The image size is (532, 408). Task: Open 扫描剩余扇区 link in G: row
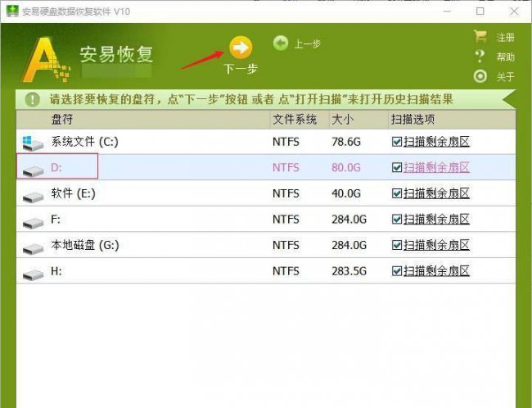(436, 245)
